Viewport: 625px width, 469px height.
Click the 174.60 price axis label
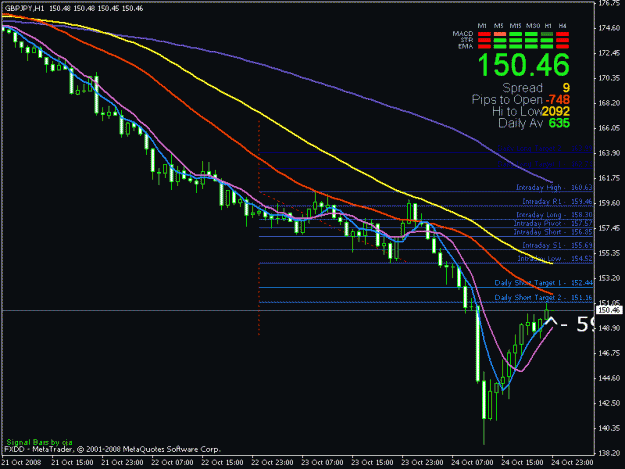609,28
